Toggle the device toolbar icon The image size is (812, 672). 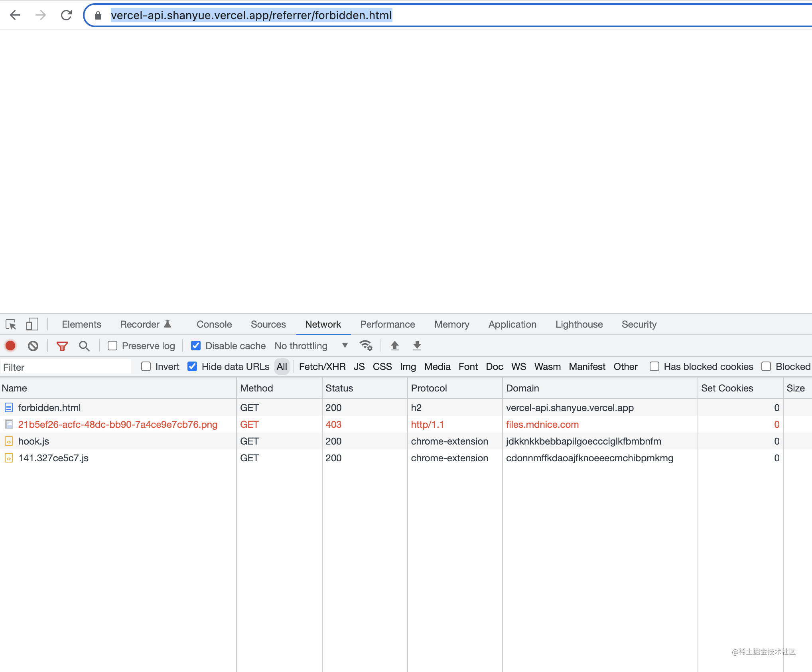pyautogui.click(x=32, y=324)
